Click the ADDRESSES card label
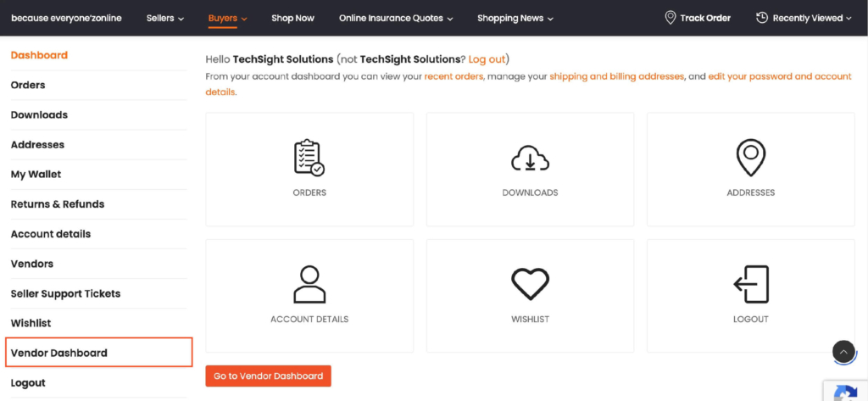This screenshot has height=401, width=868. (x=751, y=192)
